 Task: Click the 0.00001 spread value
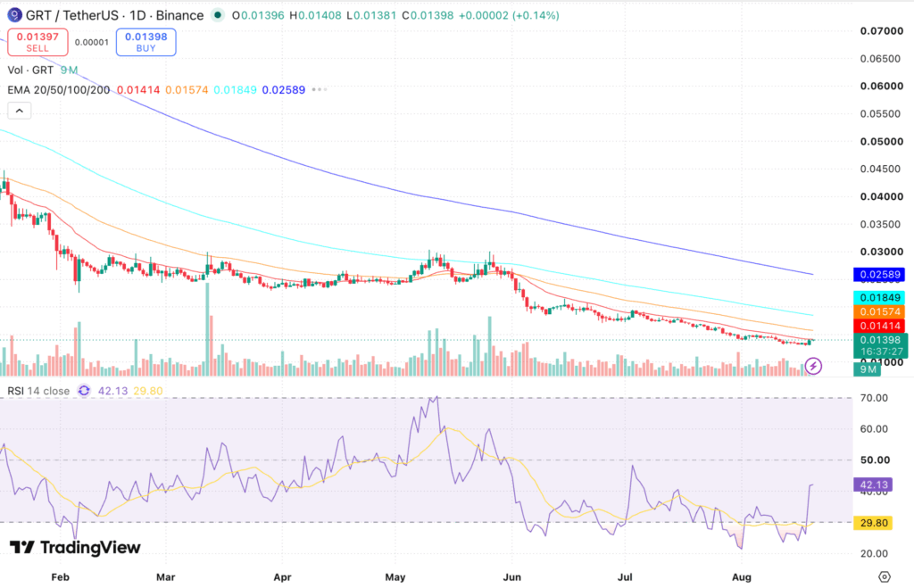point(92,42)
